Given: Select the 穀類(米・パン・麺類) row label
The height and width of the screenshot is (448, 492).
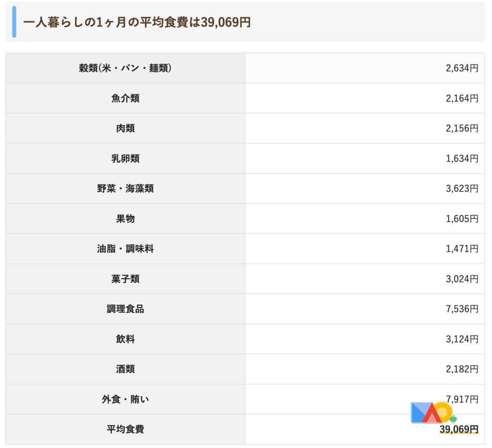Looking at the screenshot, I should click(125, 68).
